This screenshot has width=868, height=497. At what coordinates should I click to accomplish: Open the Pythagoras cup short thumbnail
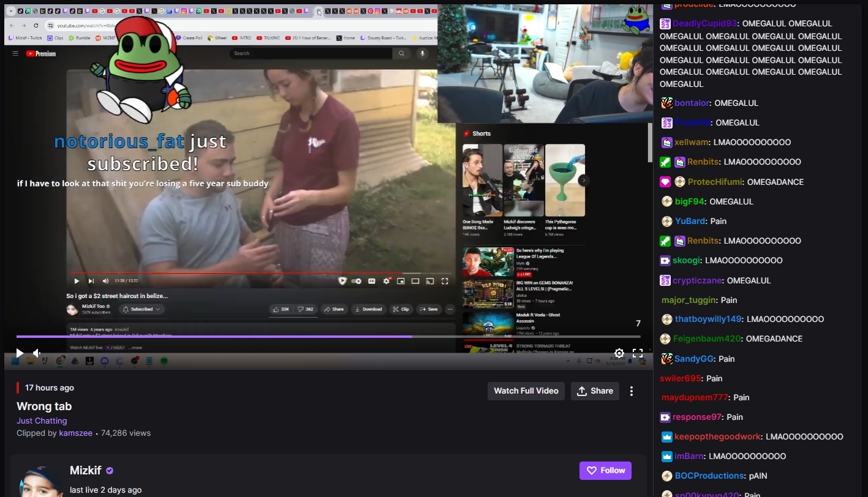(565, 181)
